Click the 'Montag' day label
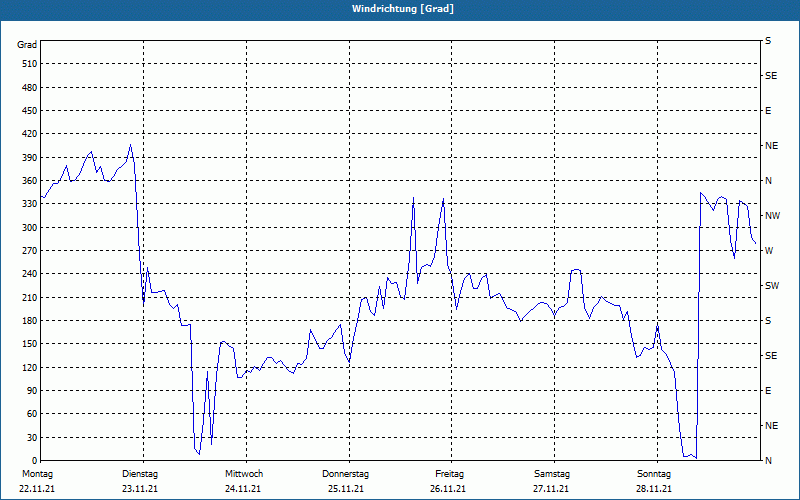800x500 pixels. click(x=37, y=474)
